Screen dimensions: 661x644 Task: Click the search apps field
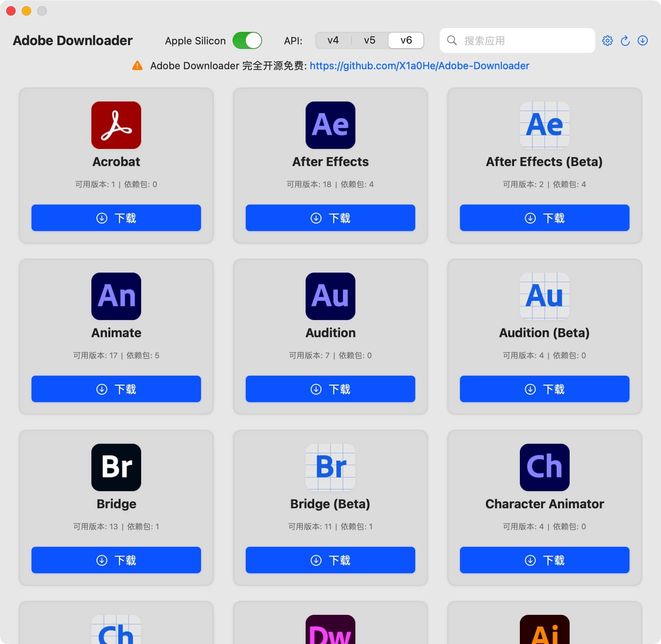point(517,40)
